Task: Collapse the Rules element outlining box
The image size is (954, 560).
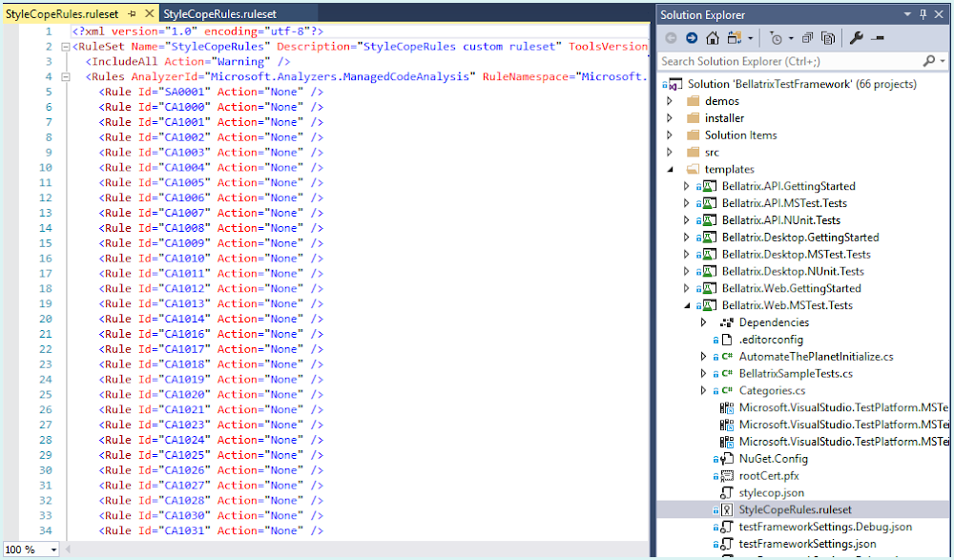Action: [65, 77]
